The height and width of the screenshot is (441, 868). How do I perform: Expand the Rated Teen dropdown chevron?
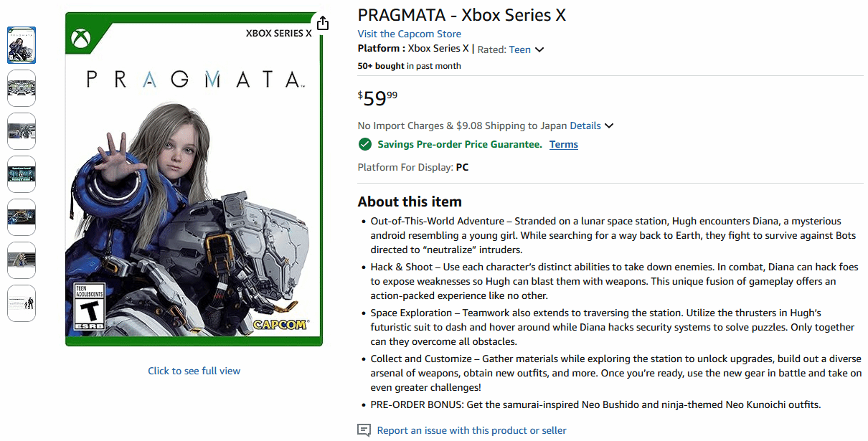[539, 49]
